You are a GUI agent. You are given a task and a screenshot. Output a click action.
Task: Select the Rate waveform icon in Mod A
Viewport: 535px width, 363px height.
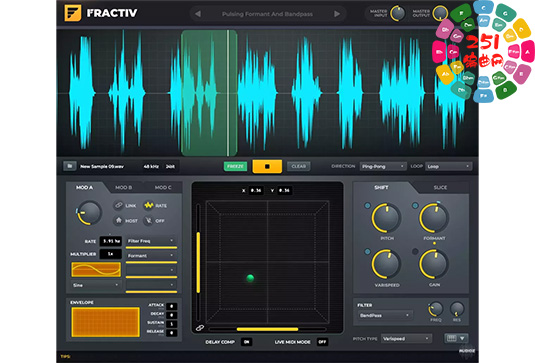pyautogui.click(x=148, y=205)
